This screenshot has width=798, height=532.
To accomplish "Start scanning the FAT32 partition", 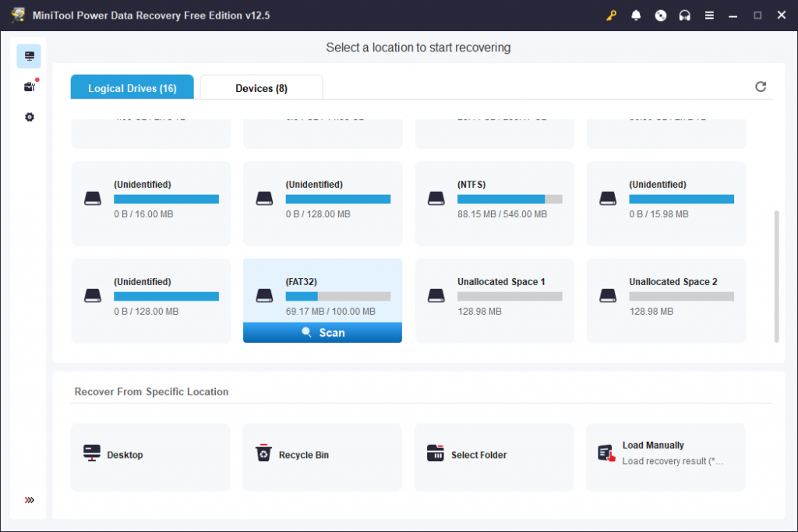I will (322, 333).
